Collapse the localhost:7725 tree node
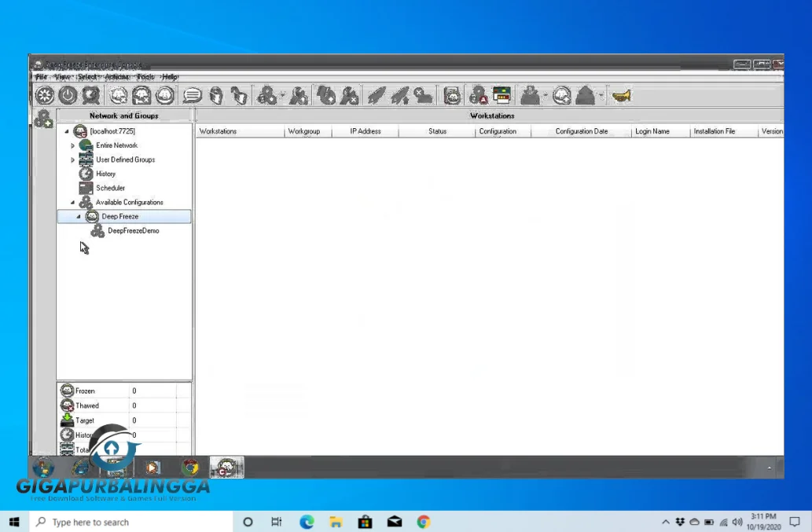The width and height of the screenshot is (812, 532). pos(66,132)
